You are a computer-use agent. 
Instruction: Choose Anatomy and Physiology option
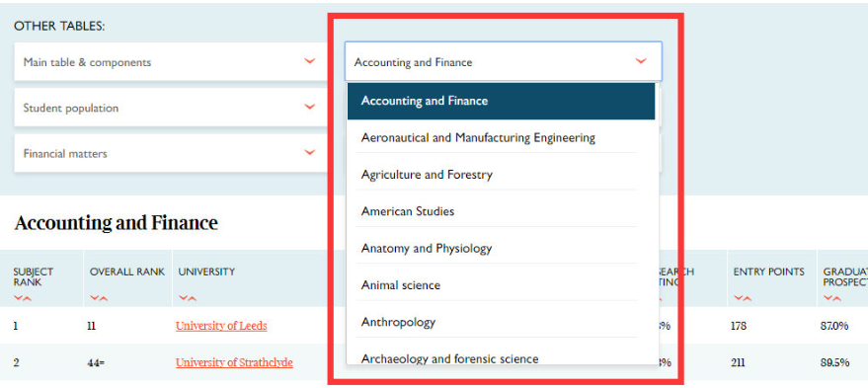pyautogui.click(x=497, y=248)
